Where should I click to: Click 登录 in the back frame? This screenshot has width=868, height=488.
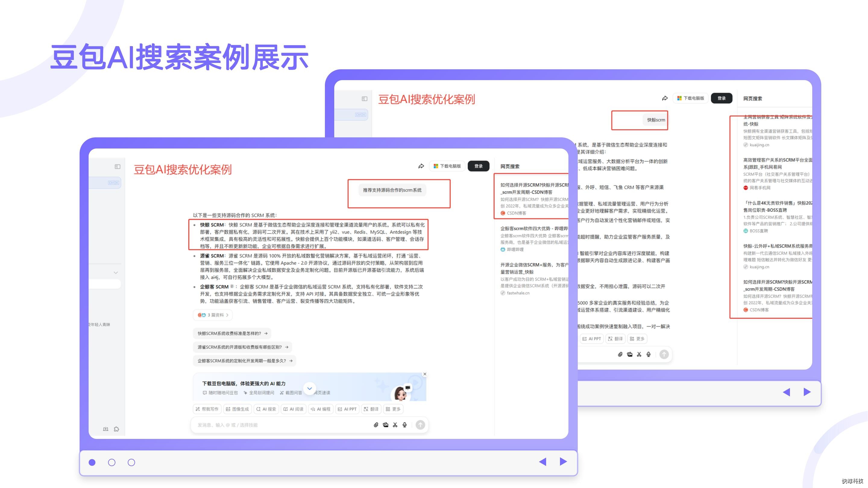(722, 98)
